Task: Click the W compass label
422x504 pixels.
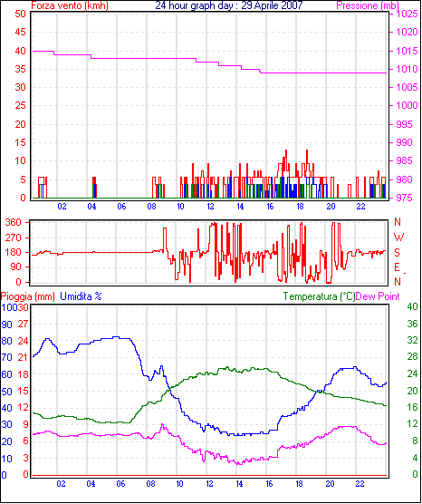Action: coord(398,237)
